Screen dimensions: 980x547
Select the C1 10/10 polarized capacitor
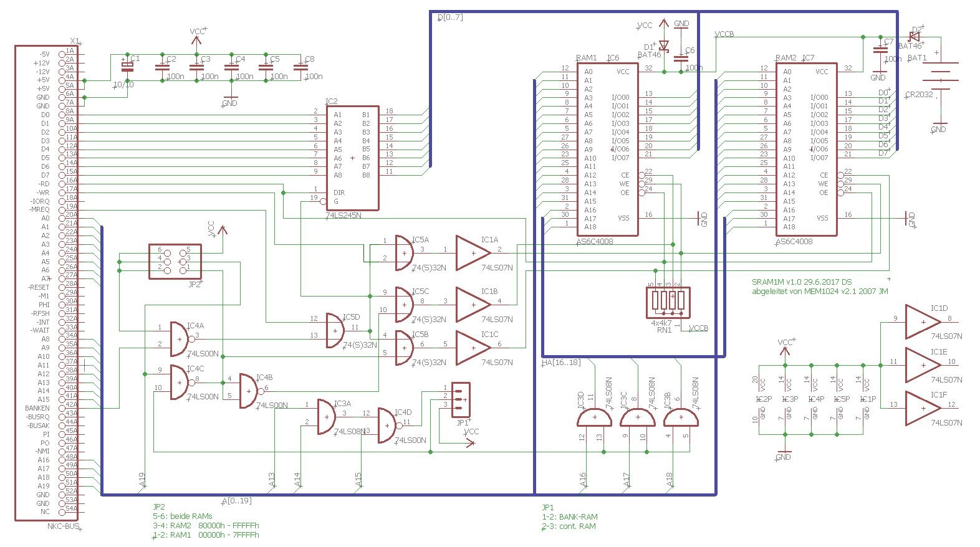[x=127, y=66]
